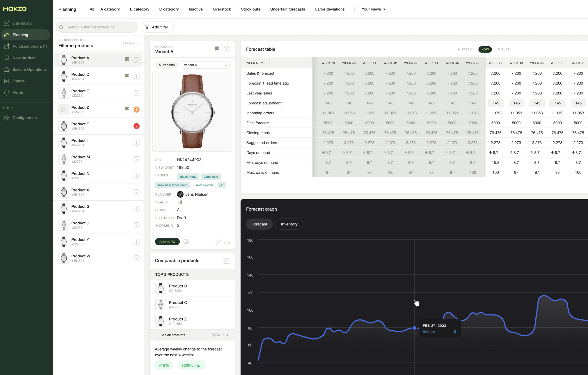This screenshot has height=375, width=588.
Task: Click the Add to PO button
Action: (x=167, y=241)
